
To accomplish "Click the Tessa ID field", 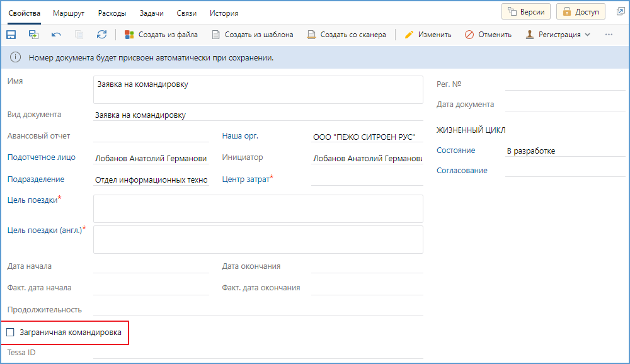I will coord(258,353).
